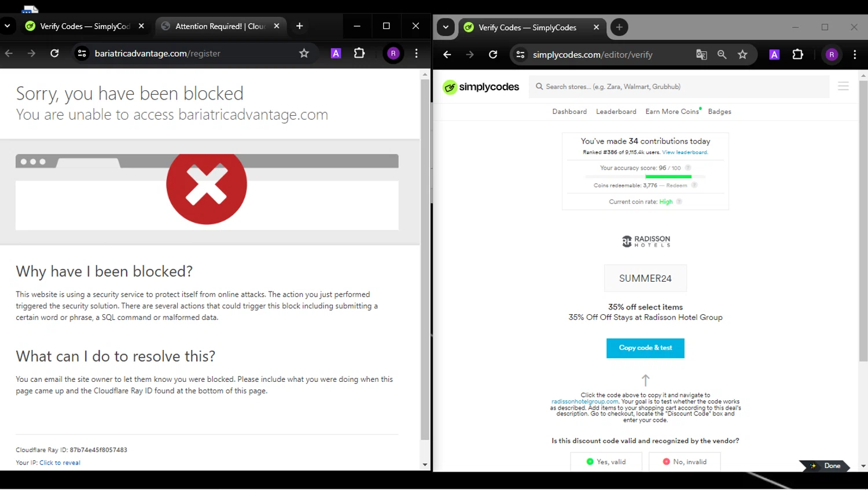
Task: Click the green accuracy score progress bar
Action: tap(668, 176)
